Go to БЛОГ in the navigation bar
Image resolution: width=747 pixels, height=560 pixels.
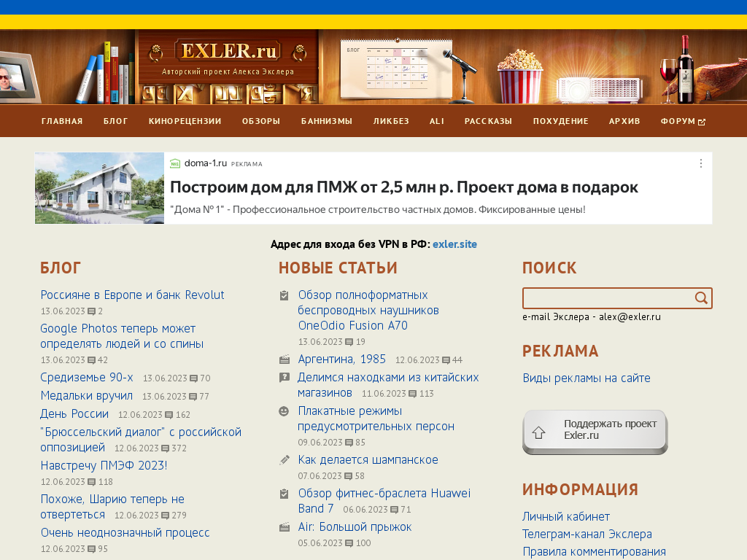[116, 121]
